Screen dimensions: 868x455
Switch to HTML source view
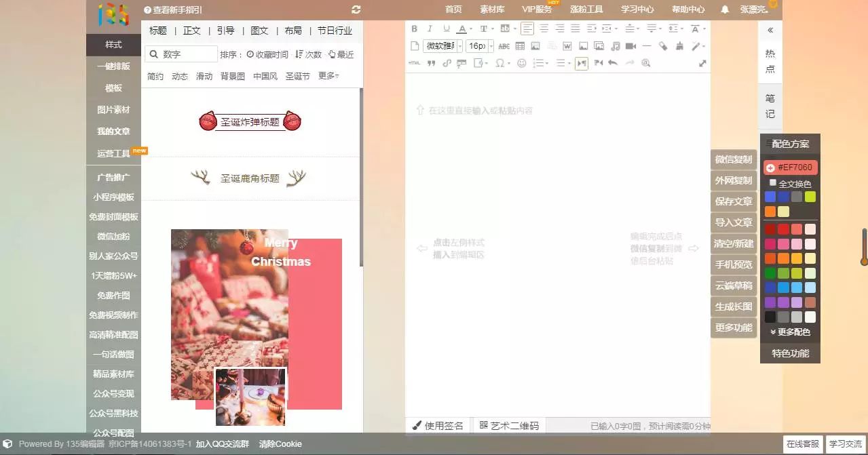tap(413, 63)
